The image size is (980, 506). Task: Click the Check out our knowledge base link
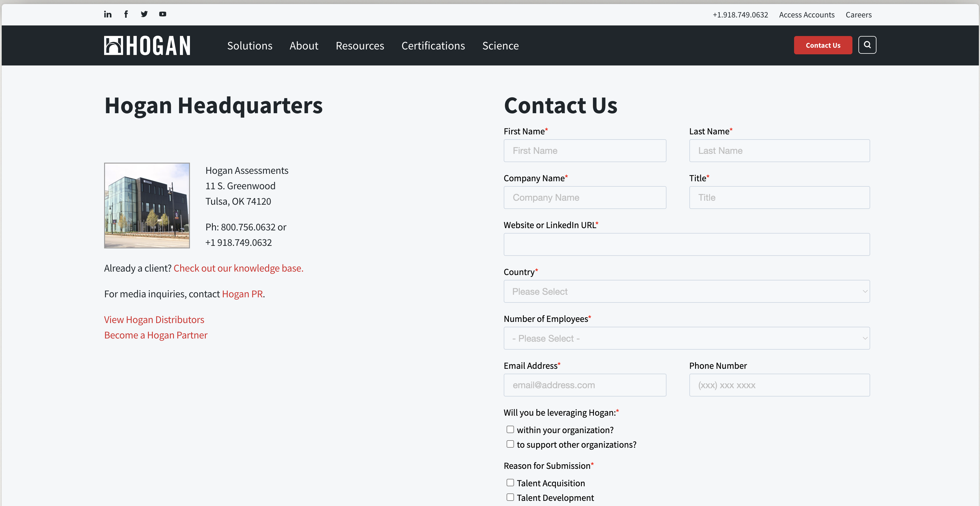coord(238,267)
